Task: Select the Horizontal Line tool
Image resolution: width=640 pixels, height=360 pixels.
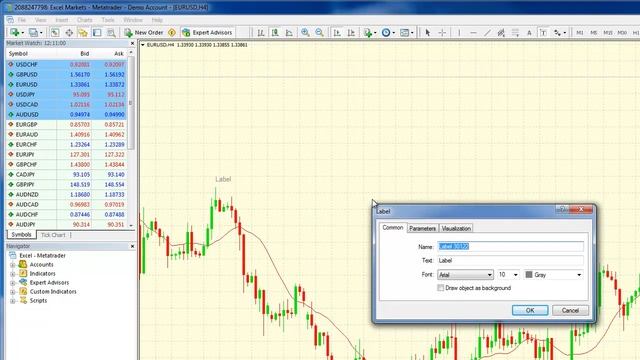Action: click(473, 33)
